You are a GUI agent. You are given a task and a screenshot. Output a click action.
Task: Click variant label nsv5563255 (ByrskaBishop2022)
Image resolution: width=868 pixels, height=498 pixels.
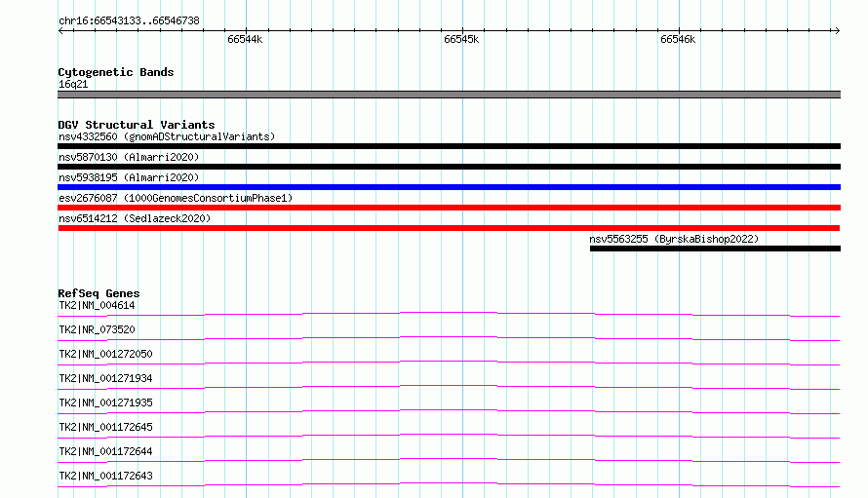tap(674, 239)
